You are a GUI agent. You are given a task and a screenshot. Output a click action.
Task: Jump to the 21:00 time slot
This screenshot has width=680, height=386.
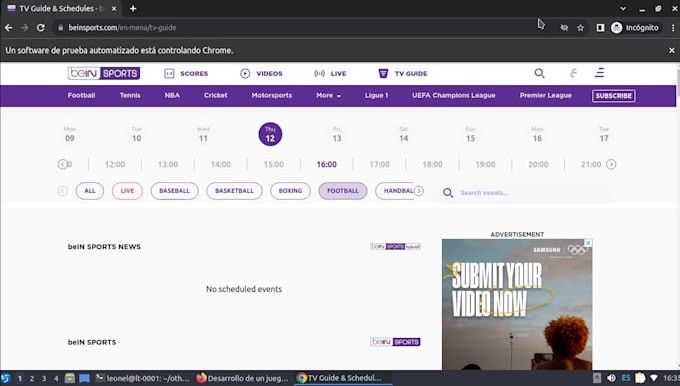[591, 164]
